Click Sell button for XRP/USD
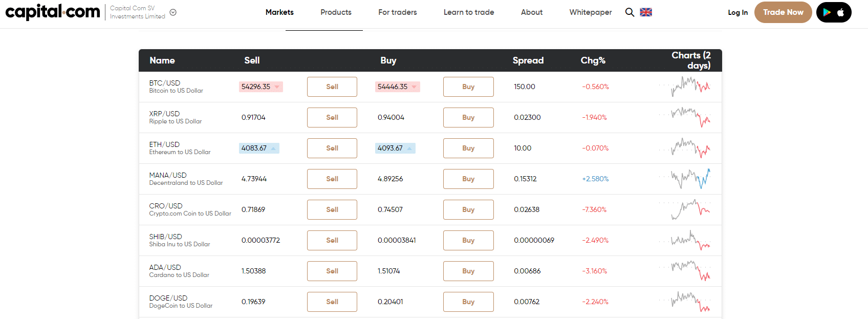 click(332, 117)
